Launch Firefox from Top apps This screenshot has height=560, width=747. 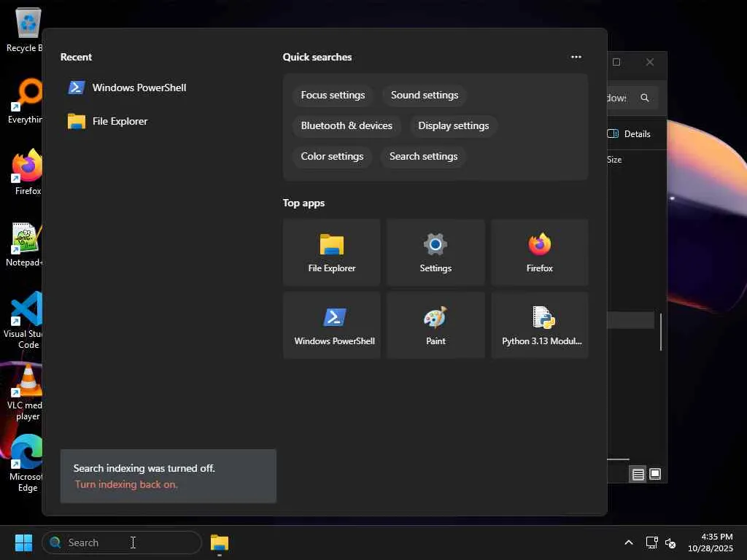click(539, 252)
